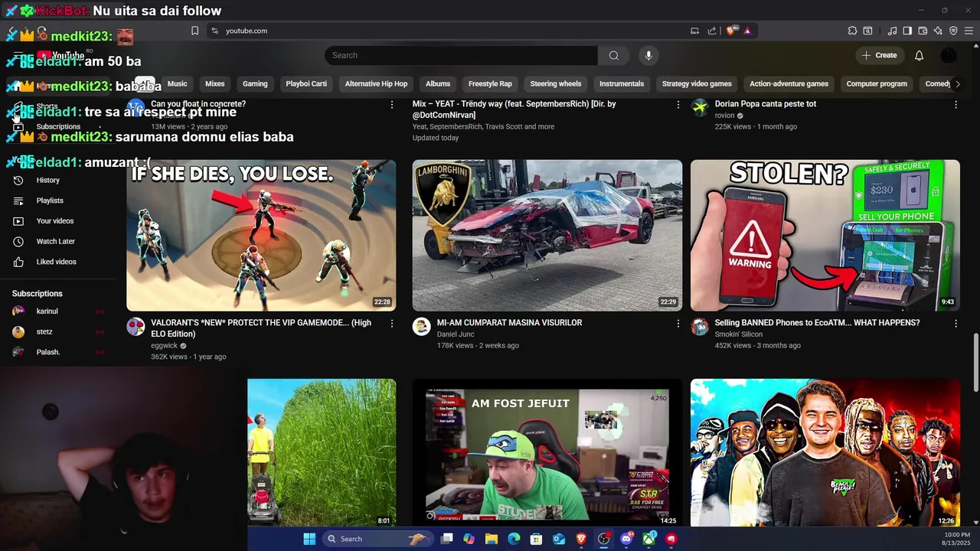
Task: Open options for 'Dorian Popa canta peste tot'
Action: [x=955, y=104]
